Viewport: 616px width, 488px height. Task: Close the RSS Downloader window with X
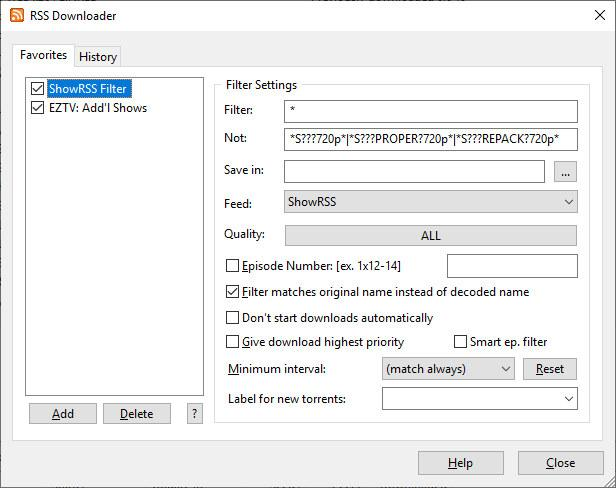pos(600,15)
